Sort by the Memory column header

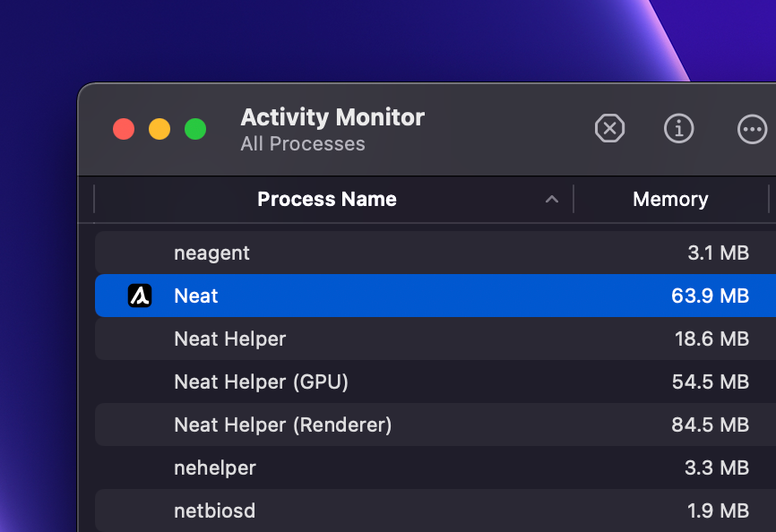click(x=670, y=199)
